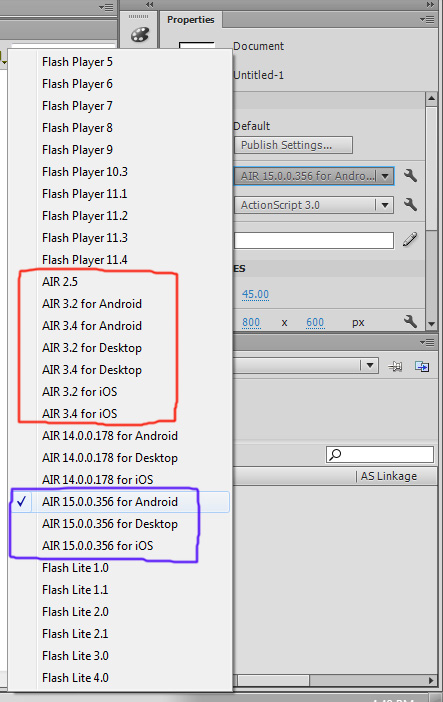Click the wrench beside ActionScript 3.0 dropdown
The width and height of the screenshot is (443, 702).
point(410,205)
